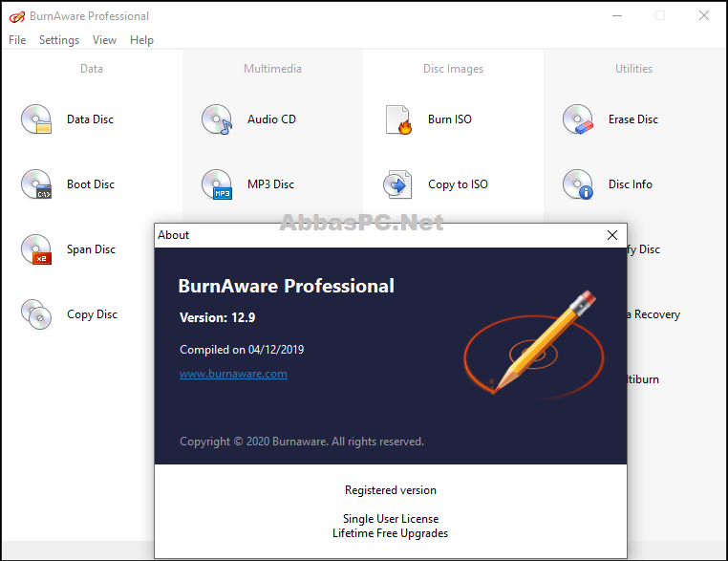Open the Settings menu
Screen dimensions: 728x561
(59, 40)
